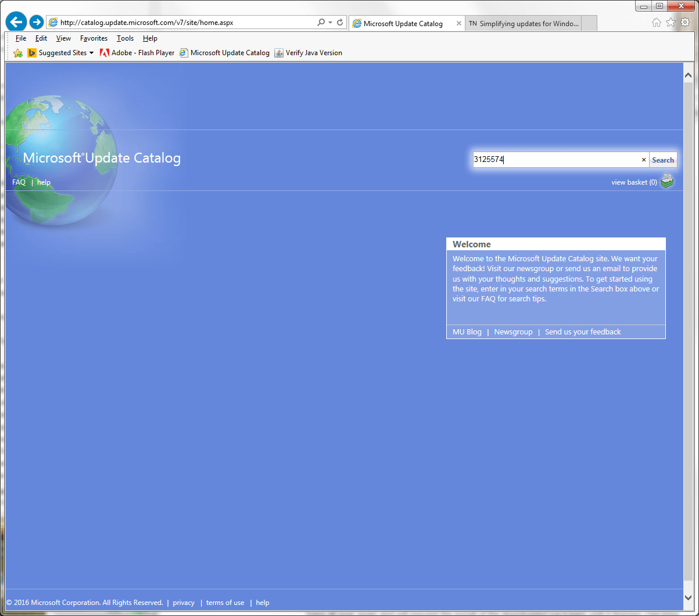The image size is (699, 616).
Task: Open the Edit menu
Action: (x=41, y=38)
